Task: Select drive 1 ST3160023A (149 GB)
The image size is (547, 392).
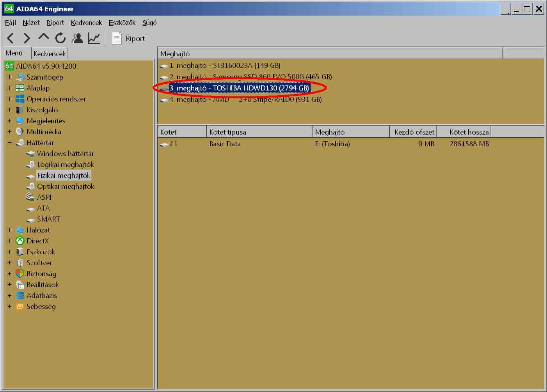Action: pos(225,66)
